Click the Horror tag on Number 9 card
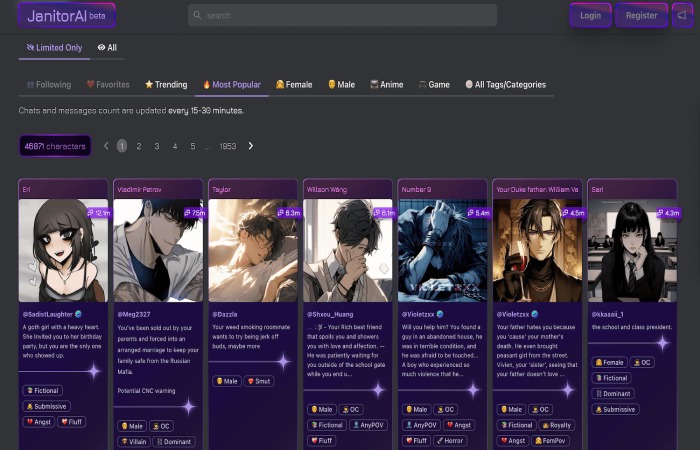This screenshot has width=700, height=450. (449, 441)
